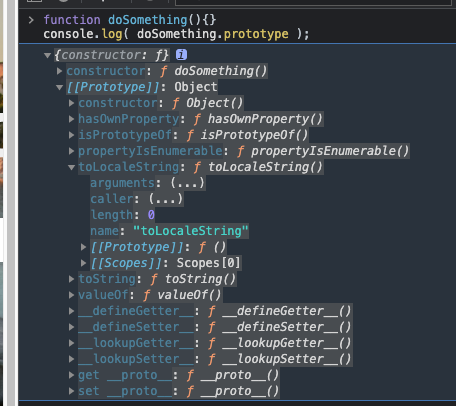Collapse the toLocaleString function entry
The height and width of the screenshot is (406, 456).
[71, 167]
